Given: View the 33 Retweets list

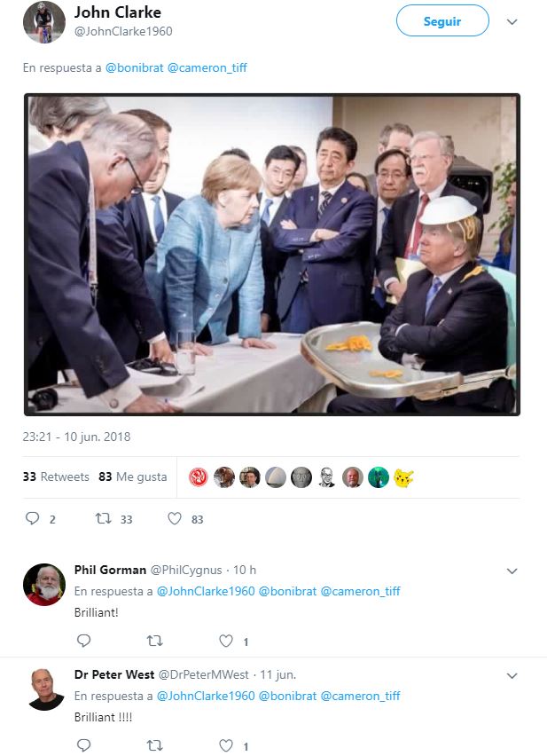Looking at the screenshot, I should click(x=56, y=476).
